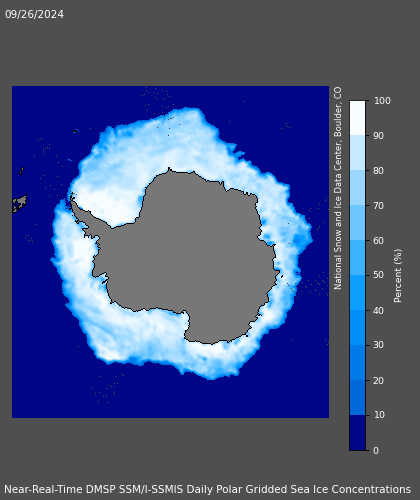Click the 0 tick label on colorbar

376,451
